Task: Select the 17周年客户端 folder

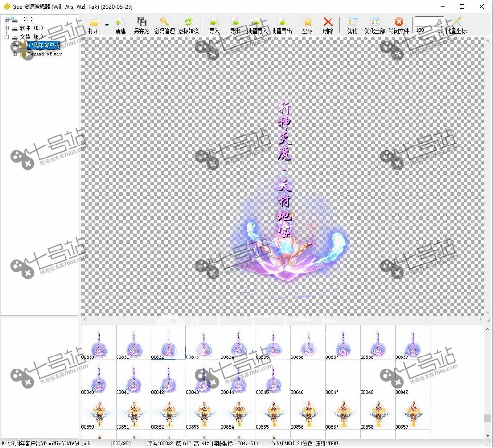Action: [x=43, y=45]
